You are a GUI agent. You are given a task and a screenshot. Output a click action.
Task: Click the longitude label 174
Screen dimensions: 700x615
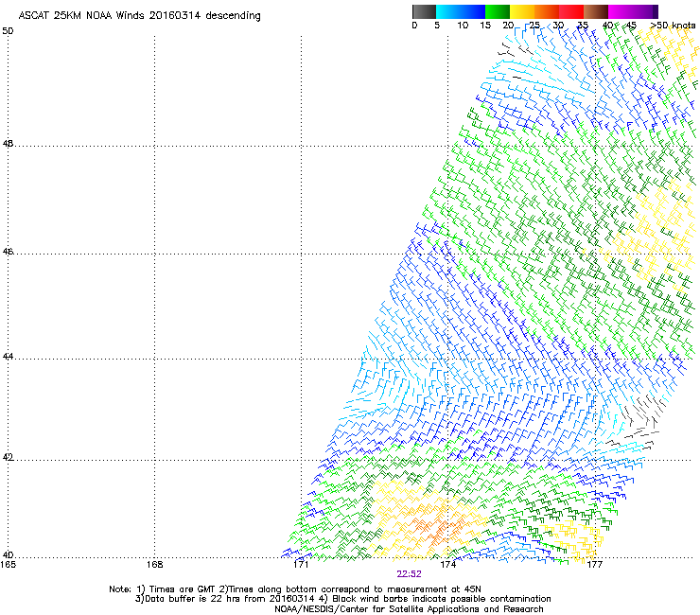click(448, 565)
